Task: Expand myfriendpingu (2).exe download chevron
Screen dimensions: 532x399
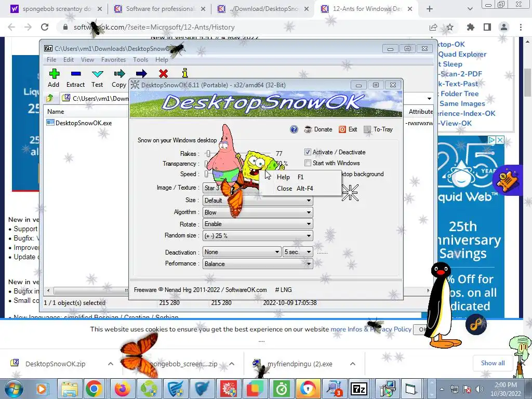Action: [353, 364]
